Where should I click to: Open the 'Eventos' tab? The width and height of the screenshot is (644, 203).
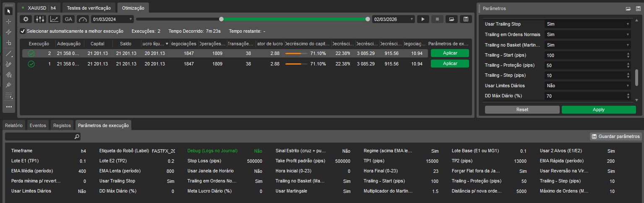[x=38, y=125]
